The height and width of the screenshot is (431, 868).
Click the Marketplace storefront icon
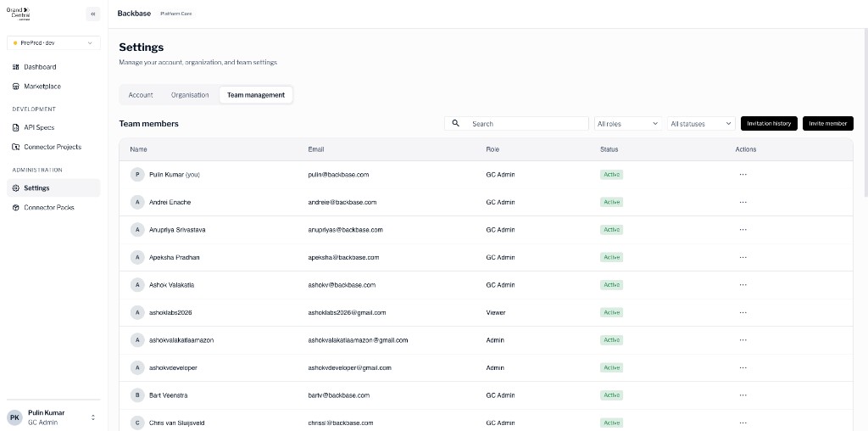[x=15, y=87]
